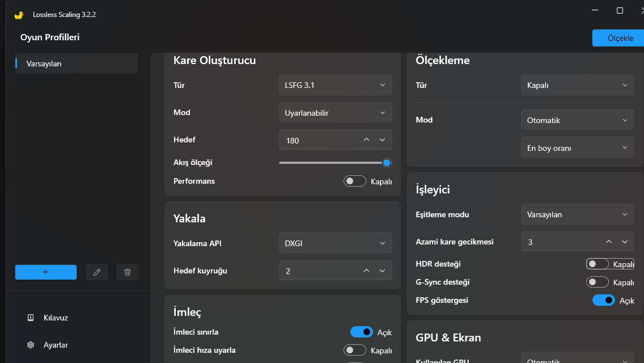Viewport: 644px width, 363px height.
Task: Click the Ölçekle button
Action: tap(618, 38)
